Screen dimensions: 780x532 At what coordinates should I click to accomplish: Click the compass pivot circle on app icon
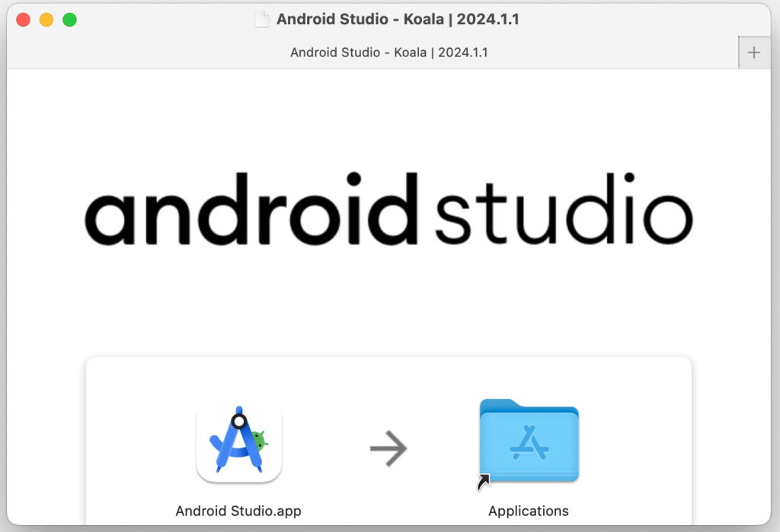click(238, 420)
